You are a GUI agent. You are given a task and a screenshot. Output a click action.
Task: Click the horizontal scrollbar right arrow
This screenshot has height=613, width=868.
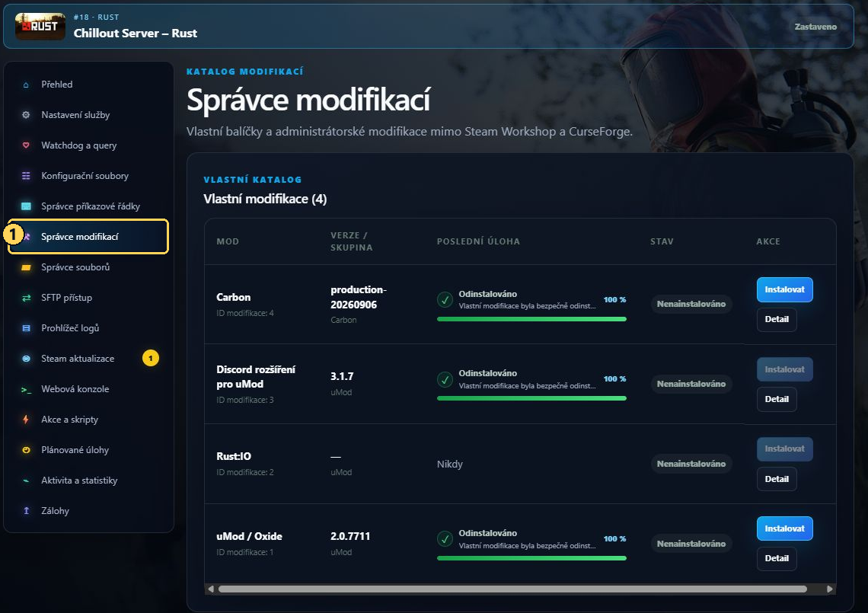coord(829,589)
